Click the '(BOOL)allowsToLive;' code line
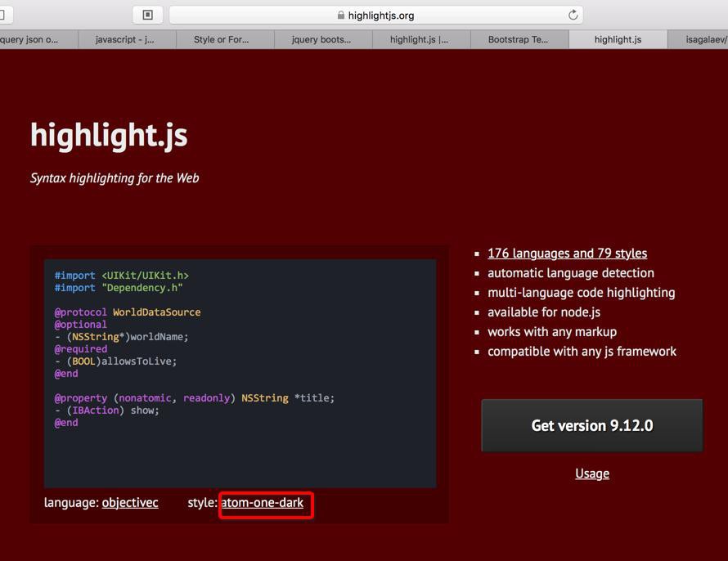 point(115,361)
